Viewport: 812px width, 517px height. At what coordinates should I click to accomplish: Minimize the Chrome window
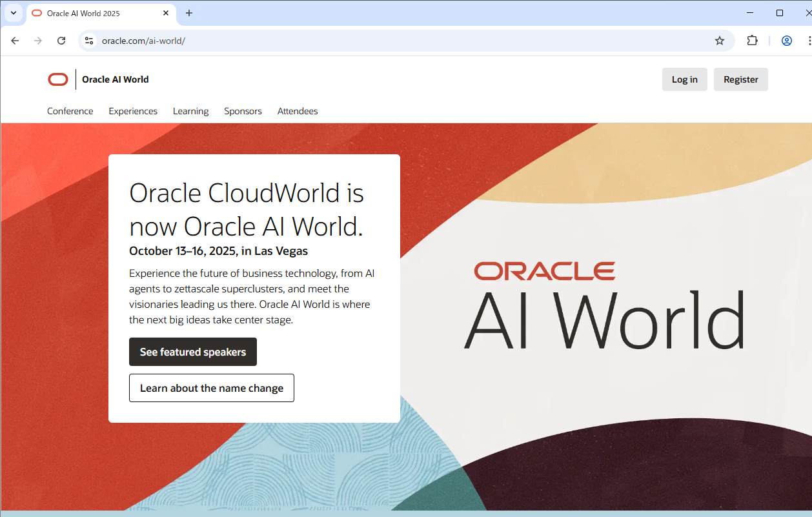tap(751, 13)
